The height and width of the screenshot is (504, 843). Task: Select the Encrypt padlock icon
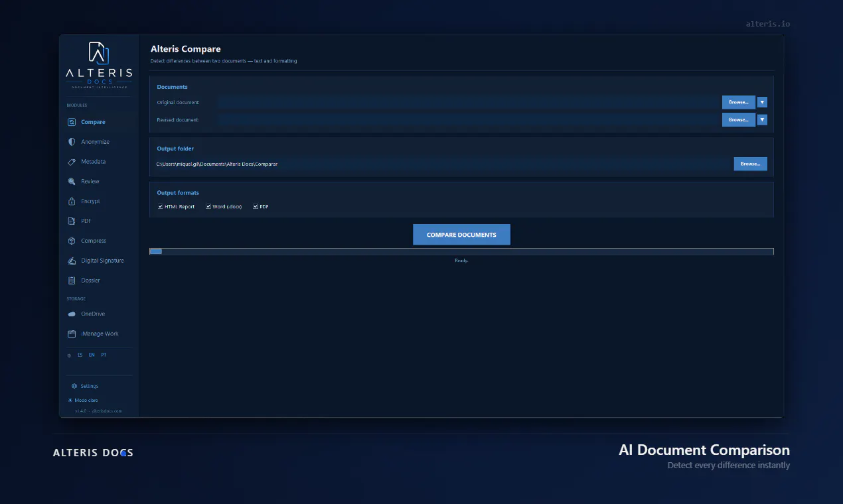click(72, 201)
